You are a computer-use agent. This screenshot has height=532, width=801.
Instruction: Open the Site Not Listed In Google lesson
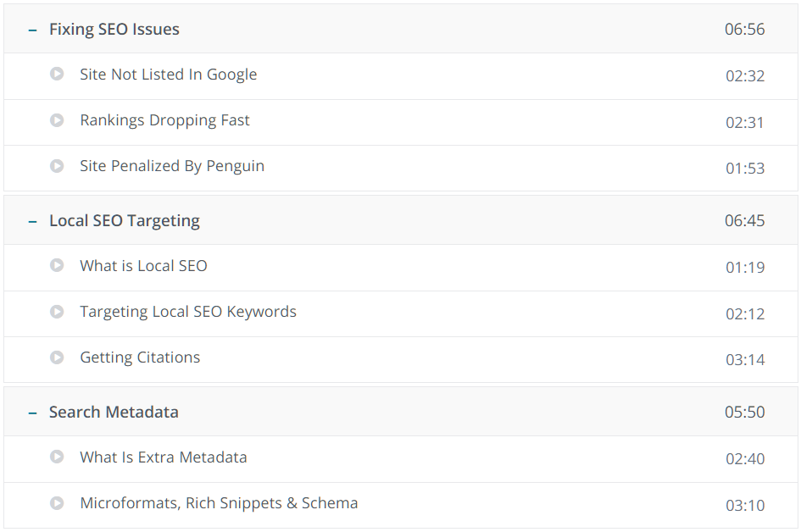pos(168,75)
